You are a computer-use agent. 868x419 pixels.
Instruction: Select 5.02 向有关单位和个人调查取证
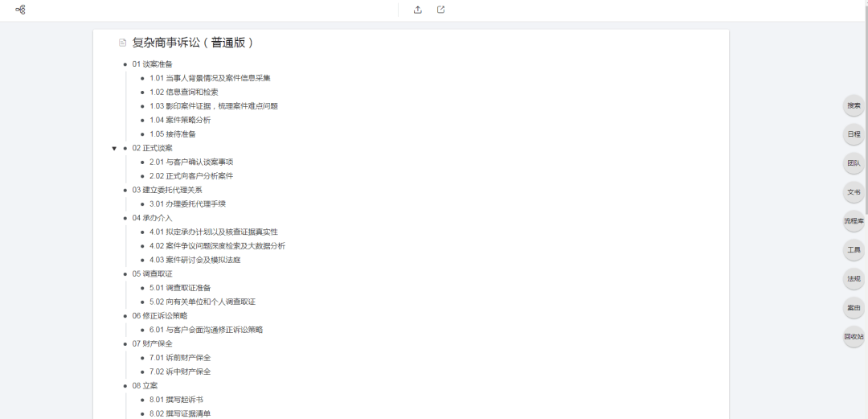coord(203,302)
